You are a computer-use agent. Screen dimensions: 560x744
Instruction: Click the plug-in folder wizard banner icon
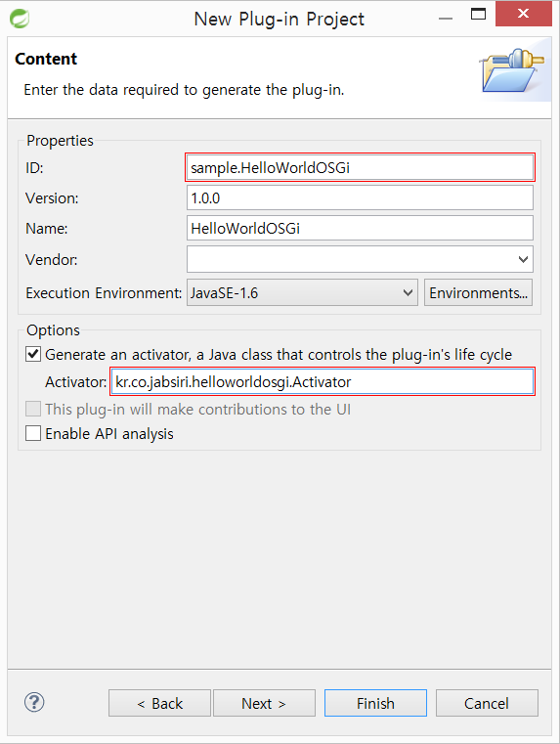[512, 70]
